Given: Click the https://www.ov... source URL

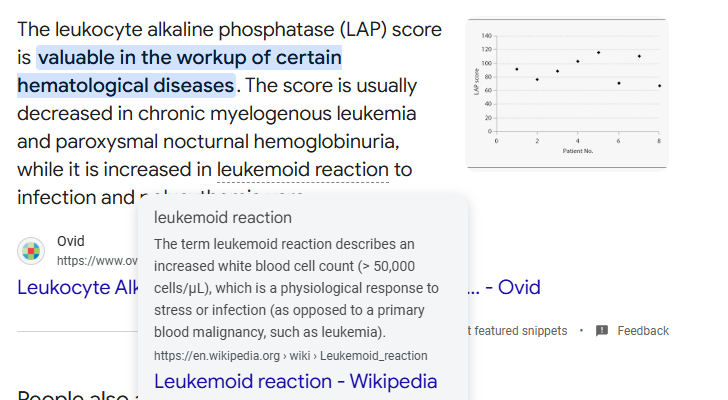Looking at the screenshot, I should coord(98,261).
